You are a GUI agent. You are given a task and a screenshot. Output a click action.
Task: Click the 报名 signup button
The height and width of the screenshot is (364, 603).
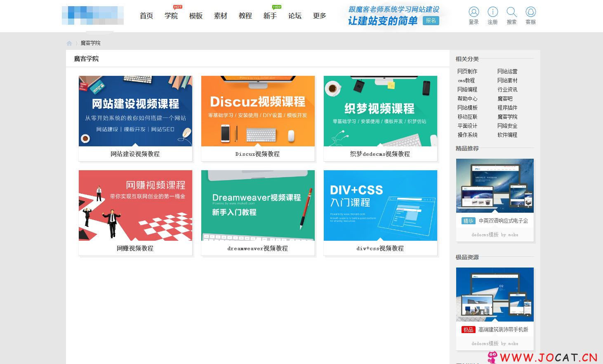coord(431,21)
